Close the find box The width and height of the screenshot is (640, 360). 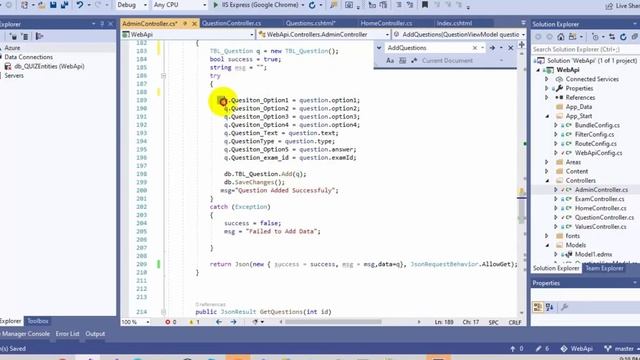point(511,48)
